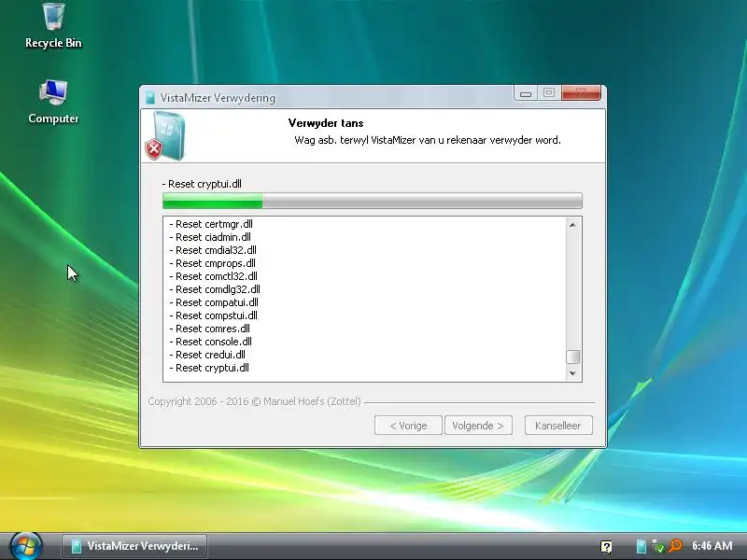Click the status label above the progress bar

click(202, 184)
